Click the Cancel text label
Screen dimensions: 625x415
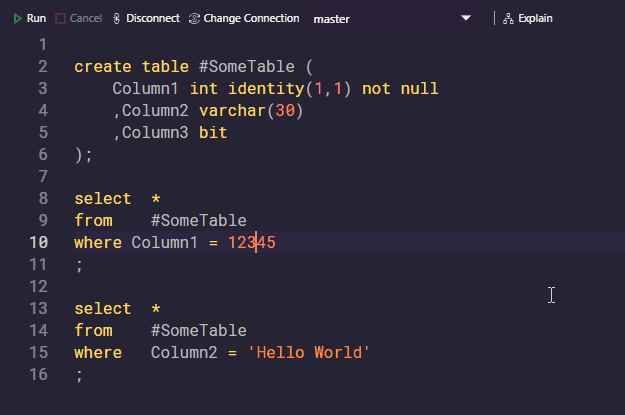point(86,18)
